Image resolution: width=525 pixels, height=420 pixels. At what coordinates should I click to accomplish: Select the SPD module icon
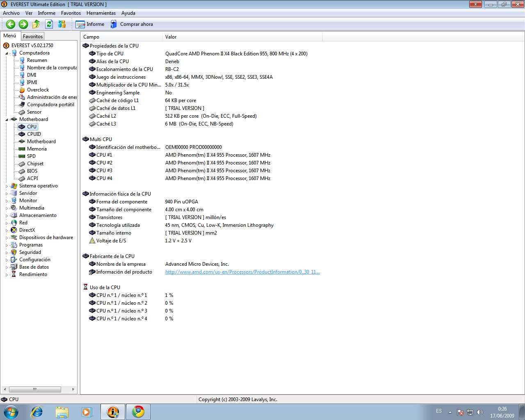pyautogui.click(x=22, y=156)
